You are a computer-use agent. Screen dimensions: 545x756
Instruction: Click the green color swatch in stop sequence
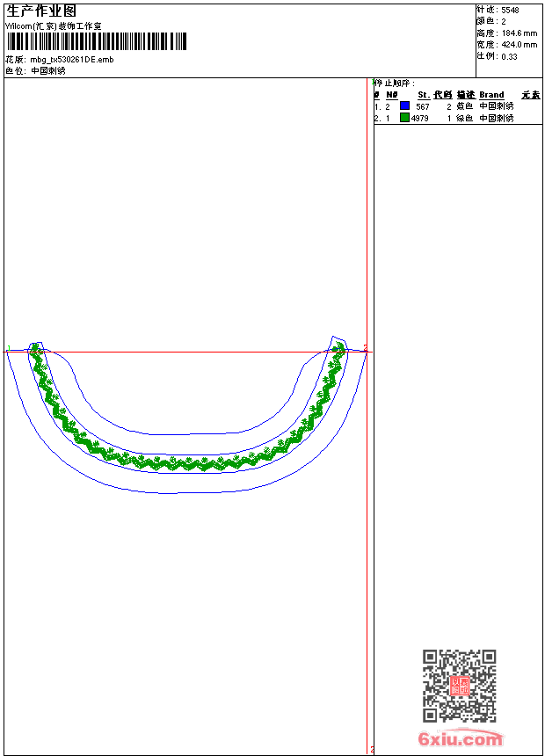point(404,117)
